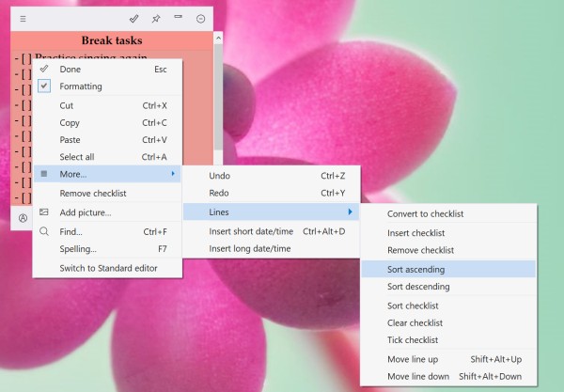Click the circular icon at note bottom-left
Viewport: 564px width, 392px height.
tap(23, 217)
